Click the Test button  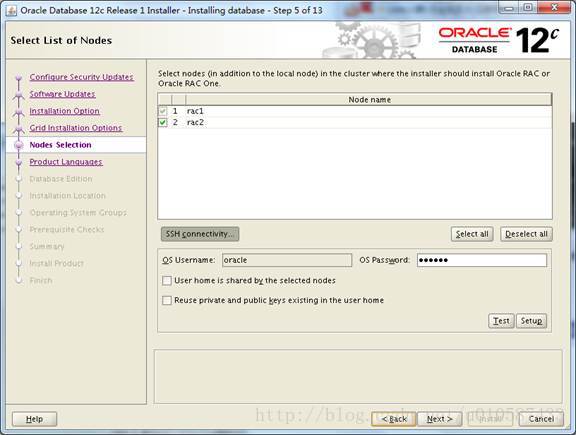pyautogui.click(x=501, y=321)
